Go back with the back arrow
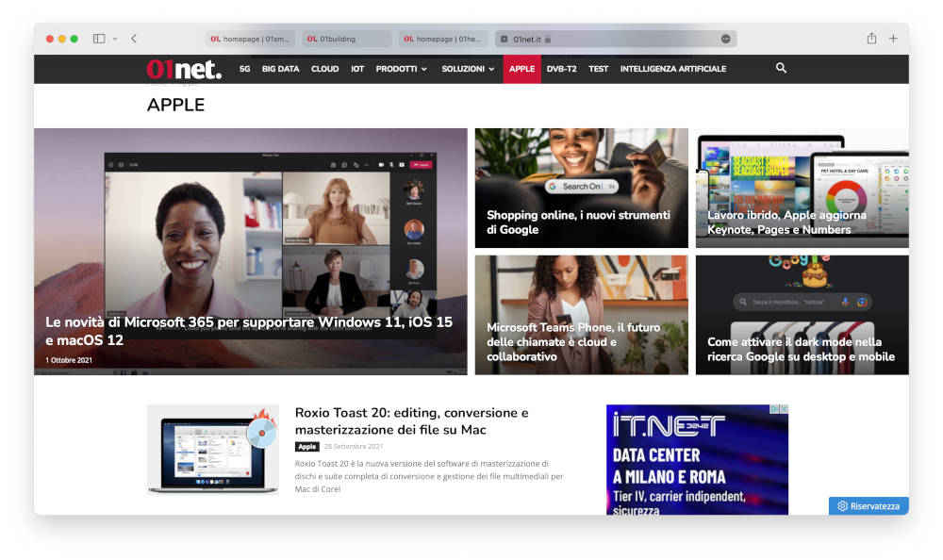943x560 pixels. tap(134, 39)
